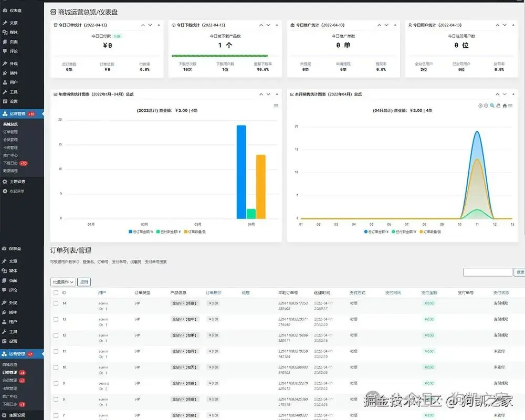Select pan hand tool on monthly chart
This screenshot has width=525, height=420.
pos(498,106)
